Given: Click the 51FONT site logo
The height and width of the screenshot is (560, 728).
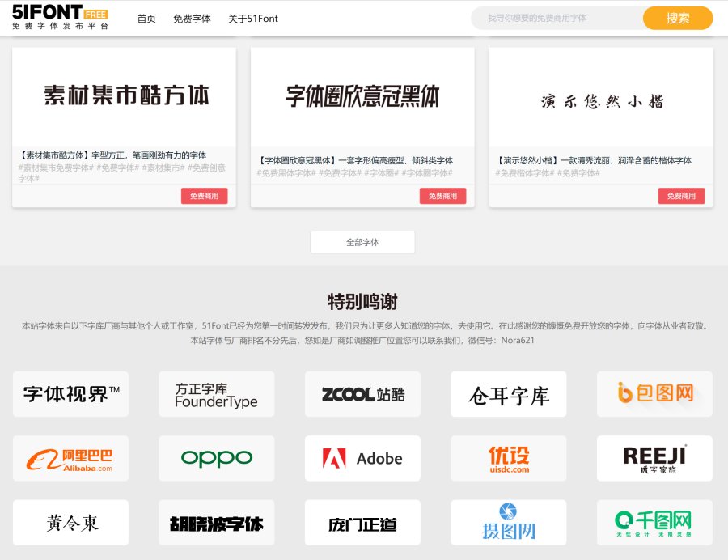Looking at the screenshot, I should tap(61, 18).
